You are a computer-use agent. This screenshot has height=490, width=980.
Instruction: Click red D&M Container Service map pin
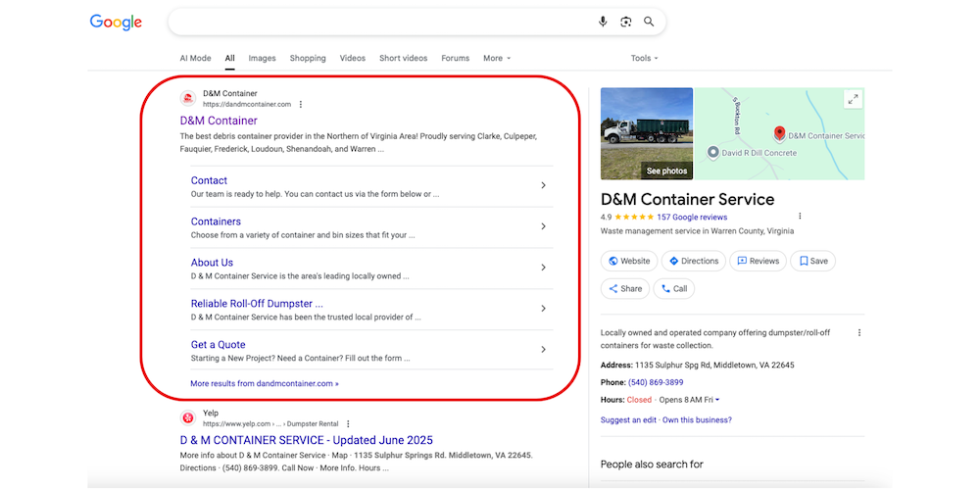779,133
